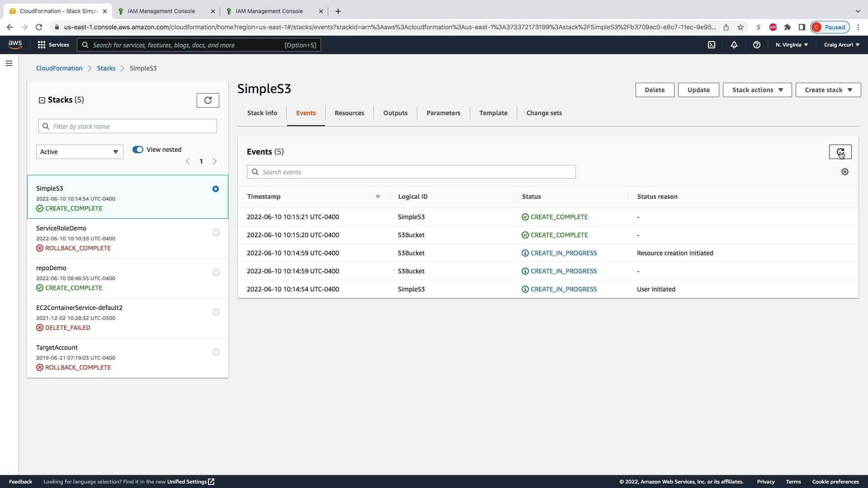Refresh the Stacks list
Screen dimensions: 868x488
pyautogui.click(x=208, y=100)
